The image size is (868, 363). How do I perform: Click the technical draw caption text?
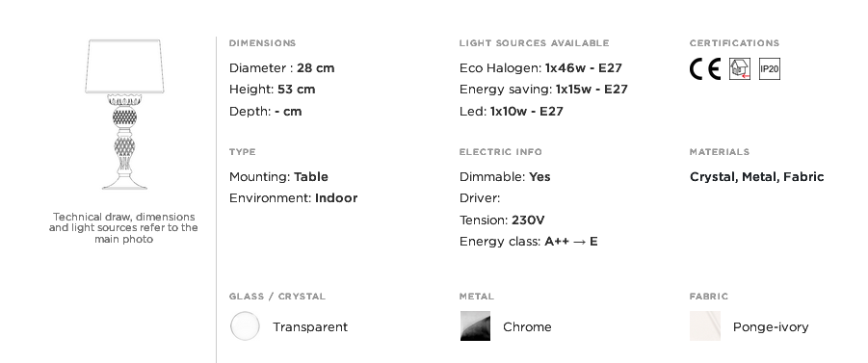[123, 228]
